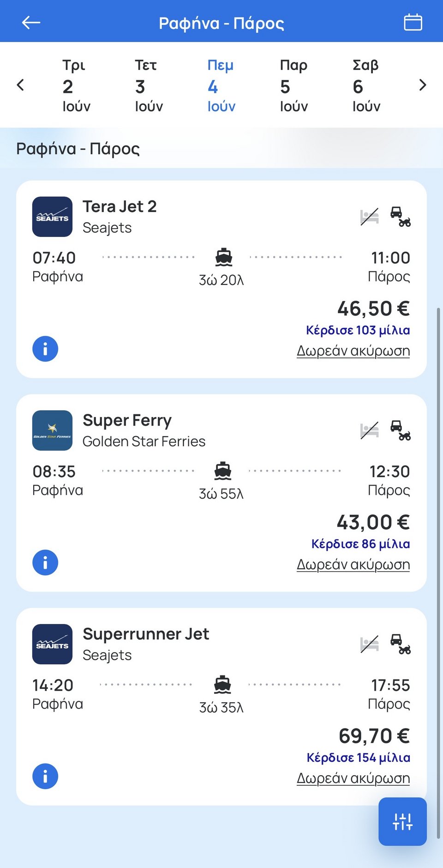Tap the info icon for Tera Jet 2
The image size is (443, 868).
(45, 349)
